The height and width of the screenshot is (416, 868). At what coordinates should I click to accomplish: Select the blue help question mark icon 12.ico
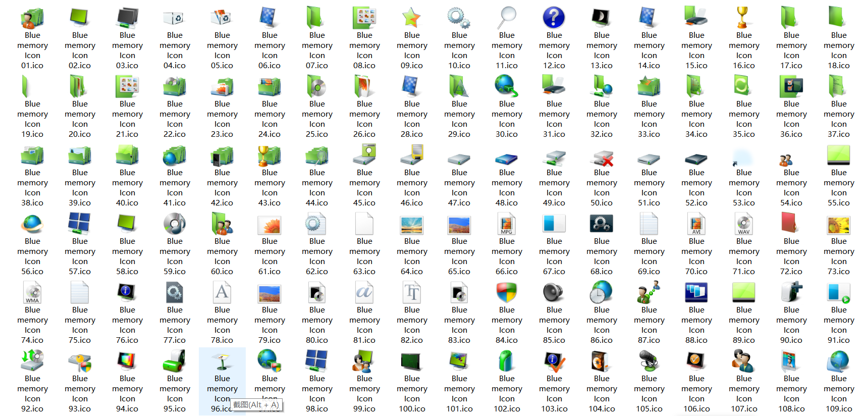pos(554,18)
